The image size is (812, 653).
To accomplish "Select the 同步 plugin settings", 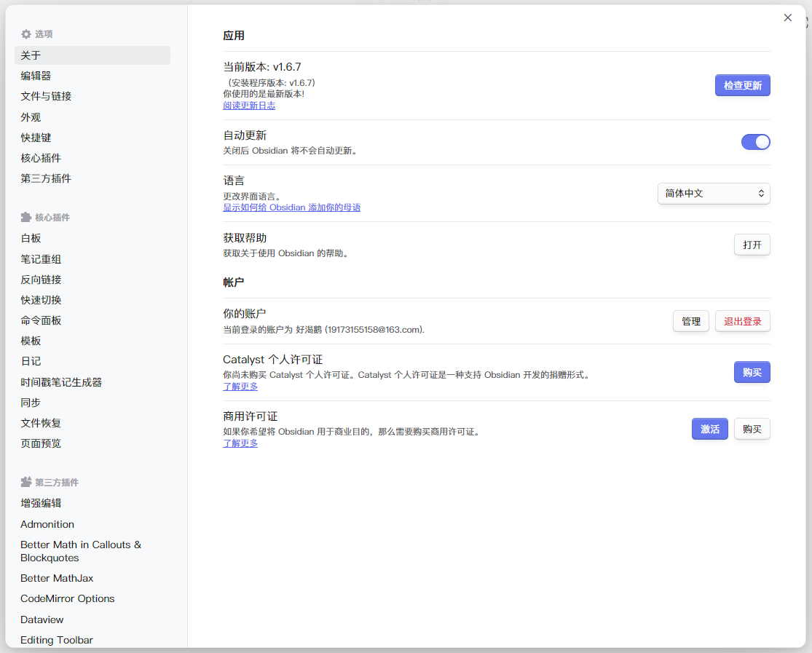I will 31,403.
